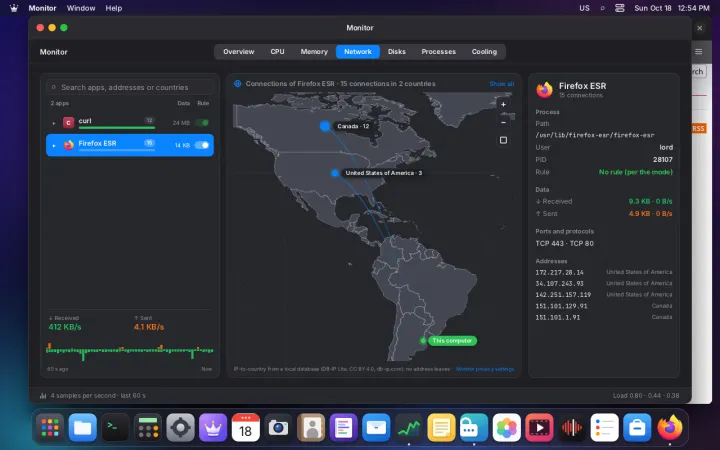Open the video player dock icon
720x450 pixels.
[539, 428]
